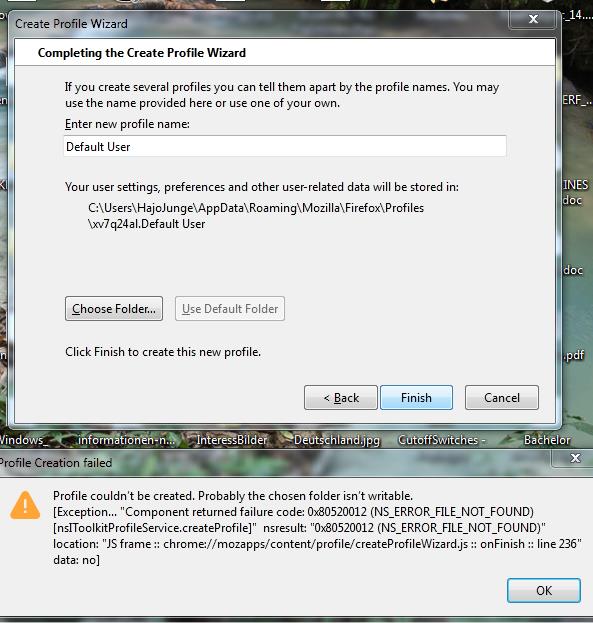Image resolution: width=593 pixels, height=623 pixels.
Task: Cancel the Create Profile Wizard
Action: point(502,397)
